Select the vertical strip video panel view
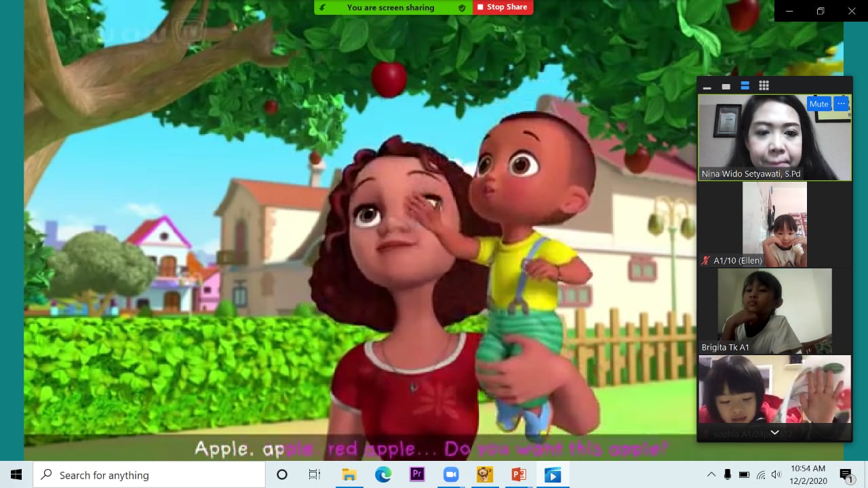 745,86
